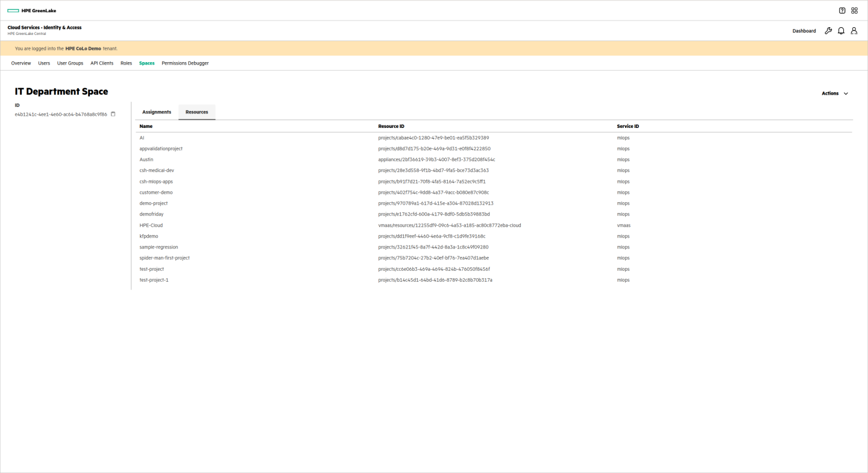This screenshot has width=868, height=473.
Task: Select the AI resource row name
Action: click(x=142, y=138)
